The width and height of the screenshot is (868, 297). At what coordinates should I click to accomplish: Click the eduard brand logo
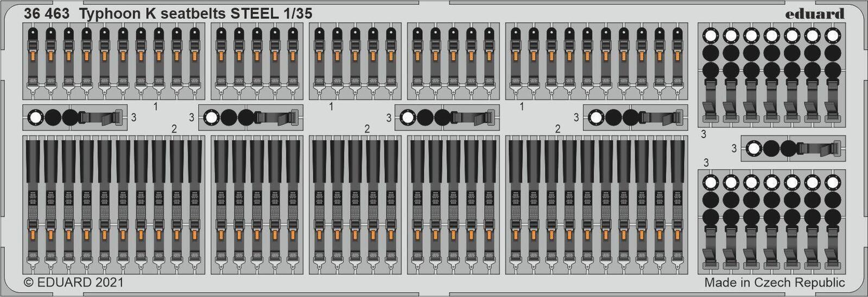coord(815,13)
